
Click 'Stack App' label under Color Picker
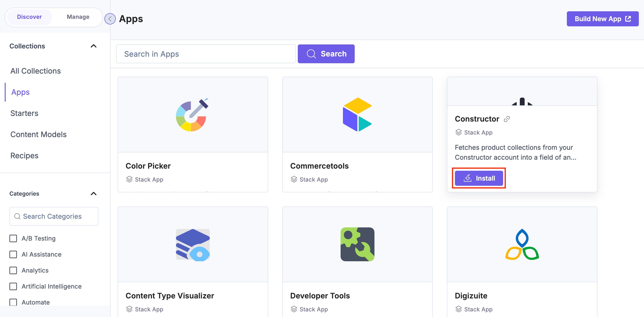coord(149,179)
